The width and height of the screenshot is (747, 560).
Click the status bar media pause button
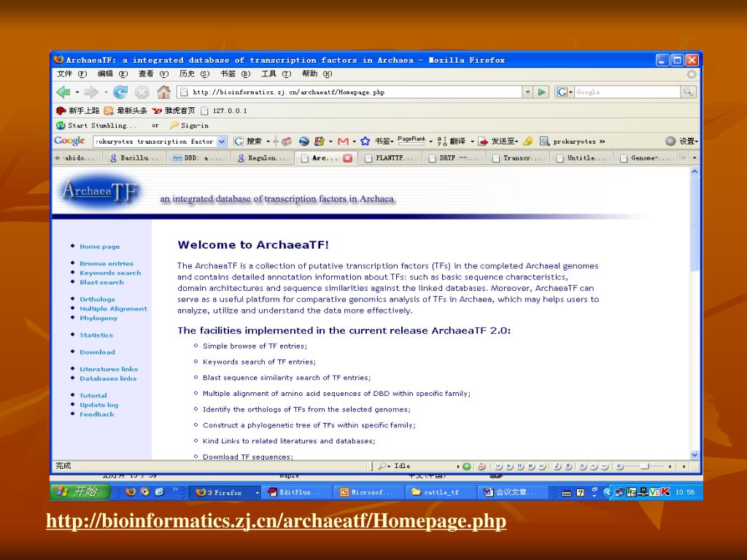click(x=520, y=467)
